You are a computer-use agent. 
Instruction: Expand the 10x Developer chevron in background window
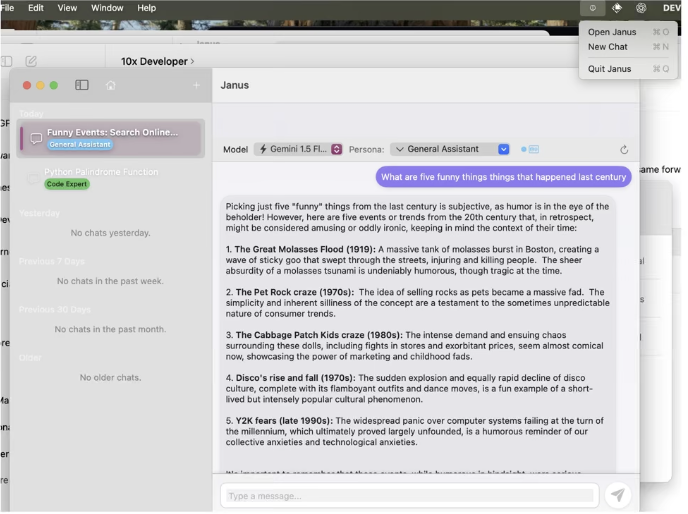click(192, 61)
